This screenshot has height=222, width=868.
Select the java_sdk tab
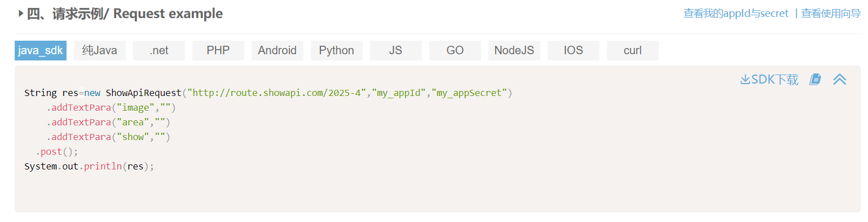(x=41, y=50)
